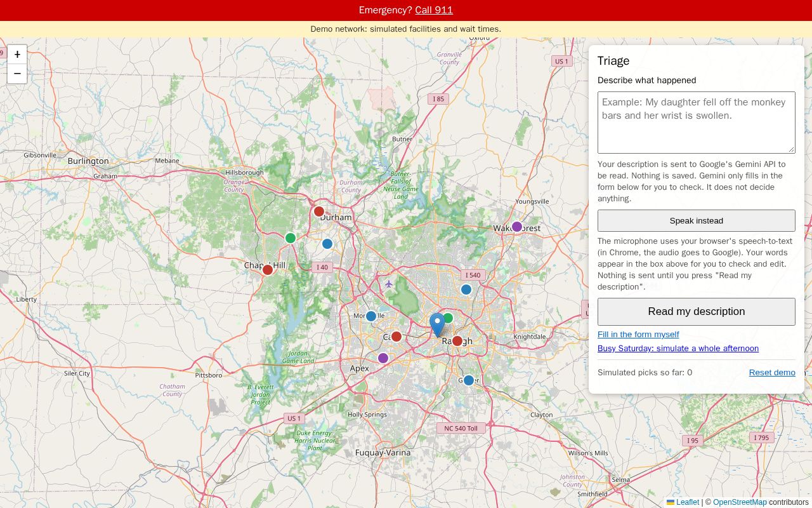This screenshot has height=508, width=812.
Task: Zoom out on the map
Action: (x=17, y=74)
